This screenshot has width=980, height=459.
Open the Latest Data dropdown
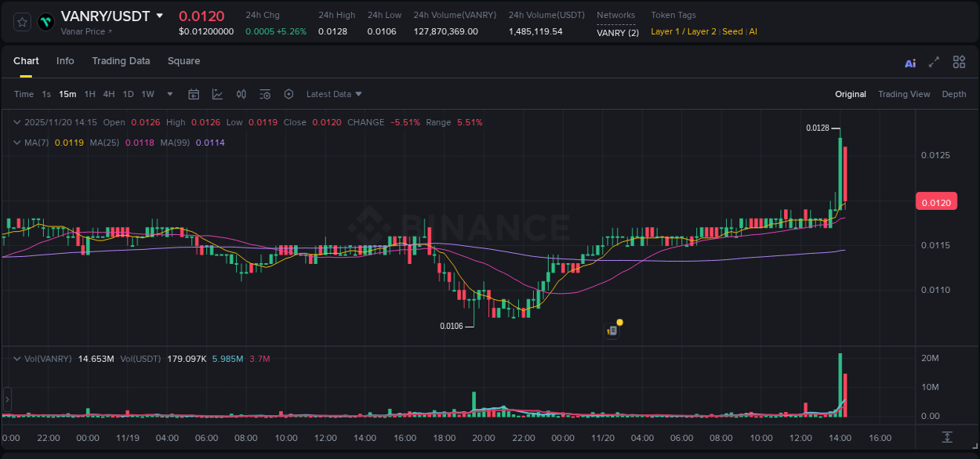click(333, 94)
